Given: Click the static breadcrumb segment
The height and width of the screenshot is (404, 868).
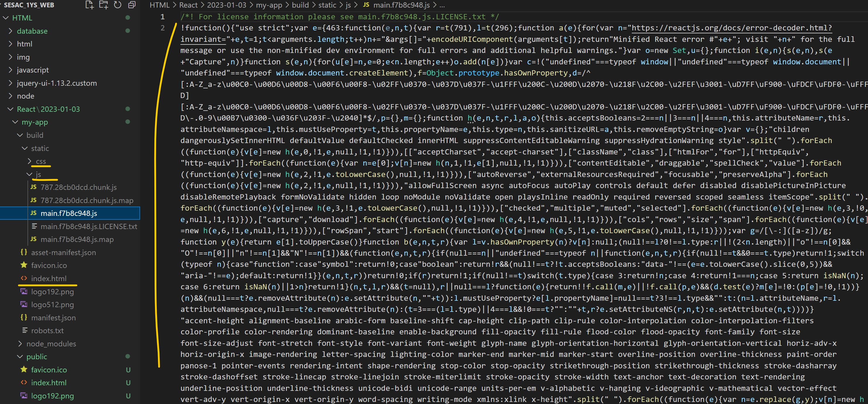Looking at the screenshot, I should coord(327,5).
